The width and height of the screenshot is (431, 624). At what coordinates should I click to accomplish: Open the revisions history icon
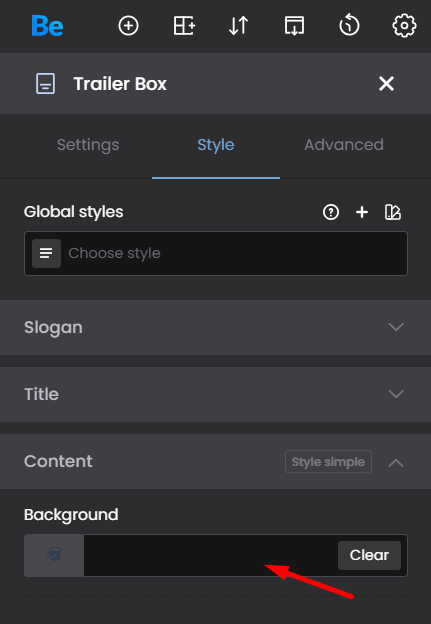point(349,25)
